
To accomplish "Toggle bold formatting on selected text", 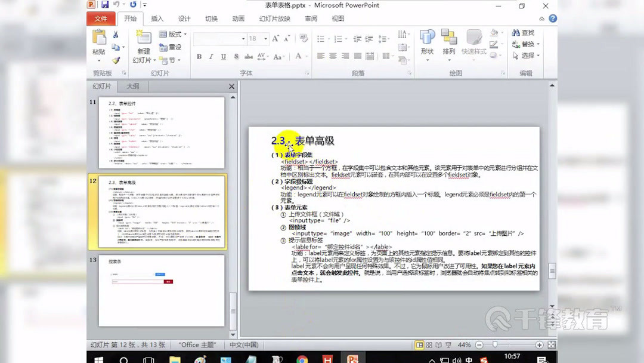I will pyautogui.click(x=199, y=57).
